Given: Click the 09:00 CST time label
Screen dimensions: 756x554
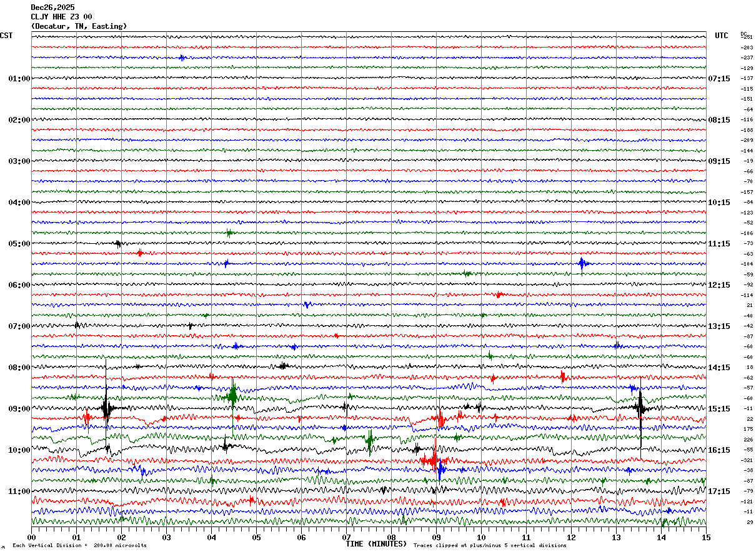Looking at the screenshot, I should click(19, 409).
